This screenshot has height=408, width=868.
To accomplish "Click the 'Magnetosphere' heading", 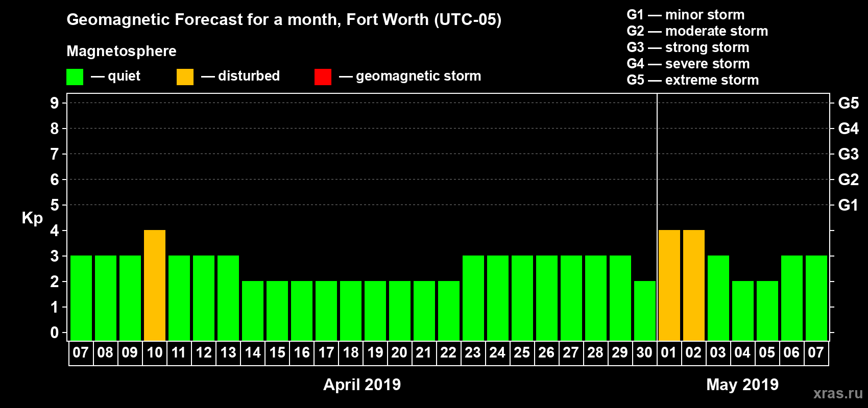I will [x=122, y=51].
